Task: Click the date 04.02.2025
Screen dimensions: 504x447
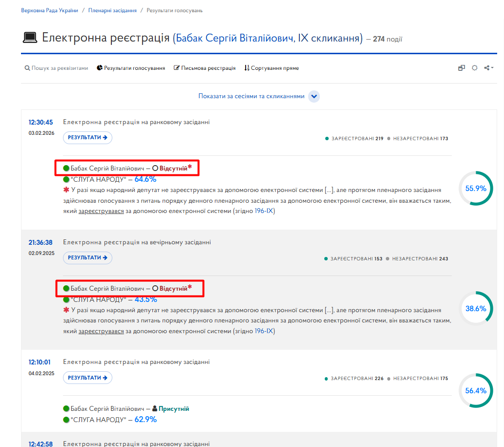Action: 42,373
